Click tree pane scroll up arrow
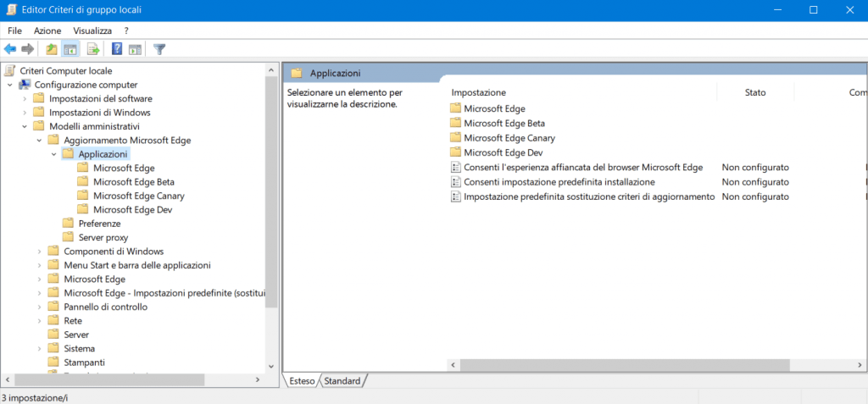The height and width of the screenshot is (404, 868). (270, 71)
